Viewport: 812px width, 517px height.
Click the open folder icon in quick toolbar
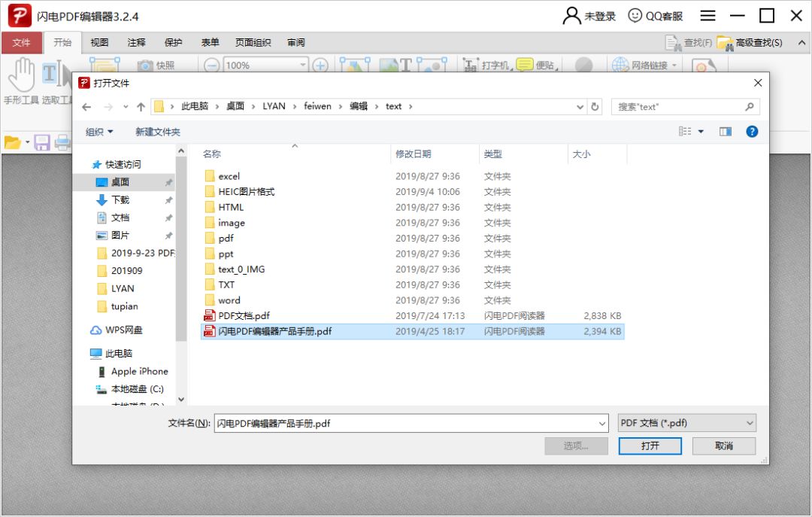pyautogui.click(x=13, y=142)
